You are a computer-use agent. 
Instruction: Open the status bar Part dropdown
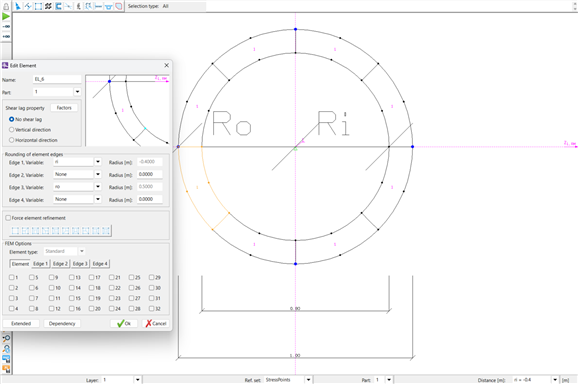point(389,380)
